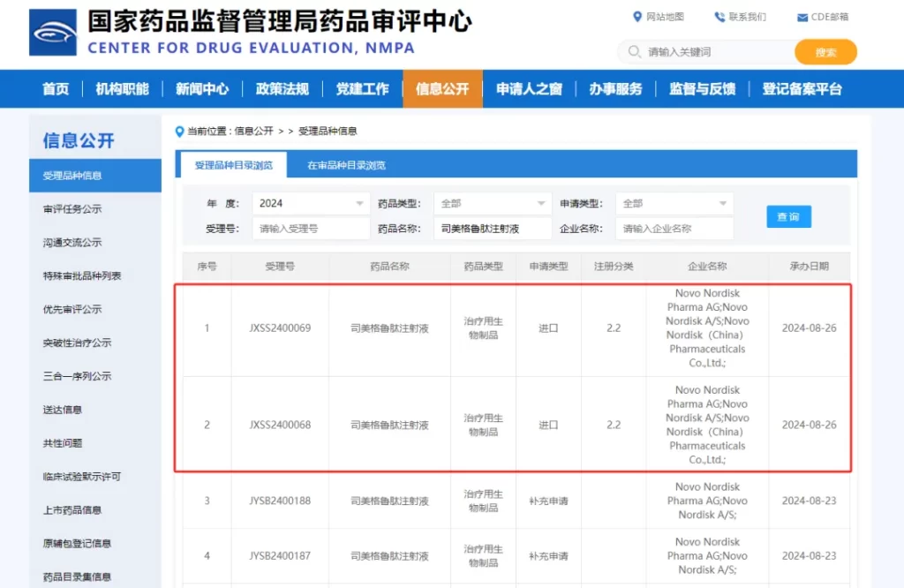This screenshot has height=588, width=904.
Task: Select 三合一序列公示 in sidebar
Action: [x=77, y=376]
